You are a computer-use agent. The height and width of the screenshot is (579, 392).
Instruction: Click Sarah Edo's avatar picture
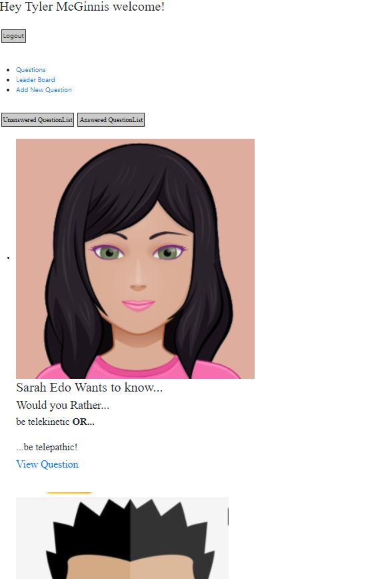(135, 259)
